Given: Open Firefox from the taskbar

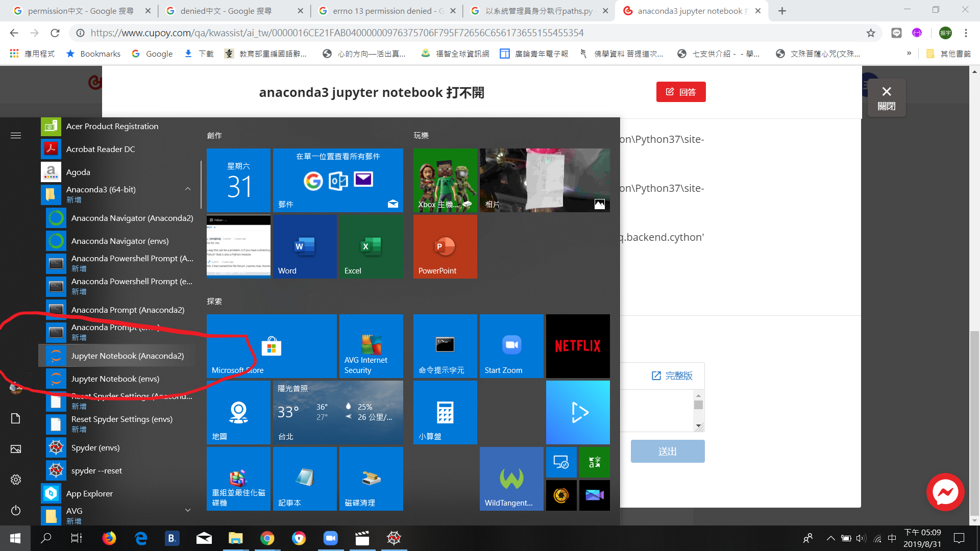Looking at the screenshot, I should pos(109,538).
